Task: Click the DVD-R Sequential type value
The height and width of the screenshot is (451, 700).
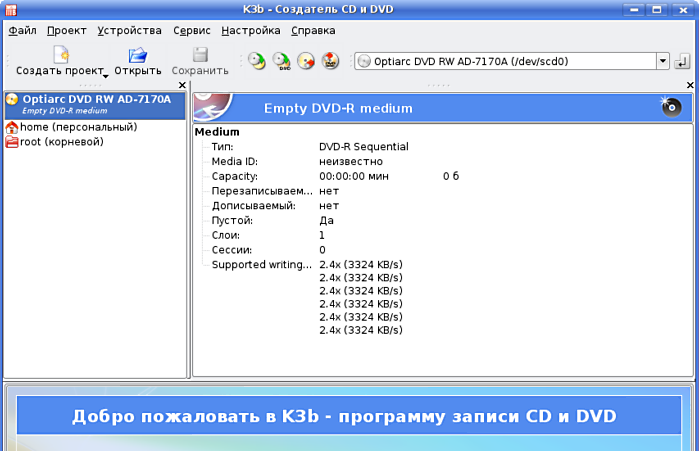Action: tap(364, 147)
